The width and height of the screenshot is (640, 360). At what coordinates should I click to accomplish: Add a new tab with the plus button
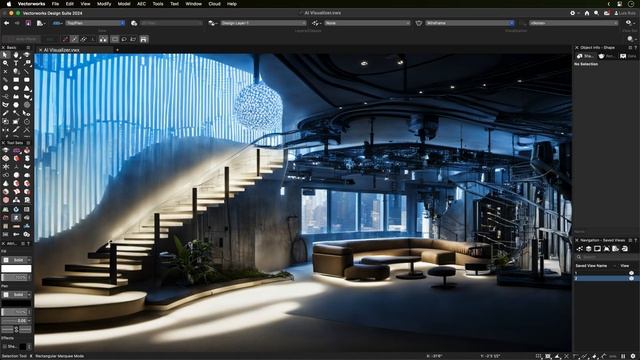click(x=118, y=50)
